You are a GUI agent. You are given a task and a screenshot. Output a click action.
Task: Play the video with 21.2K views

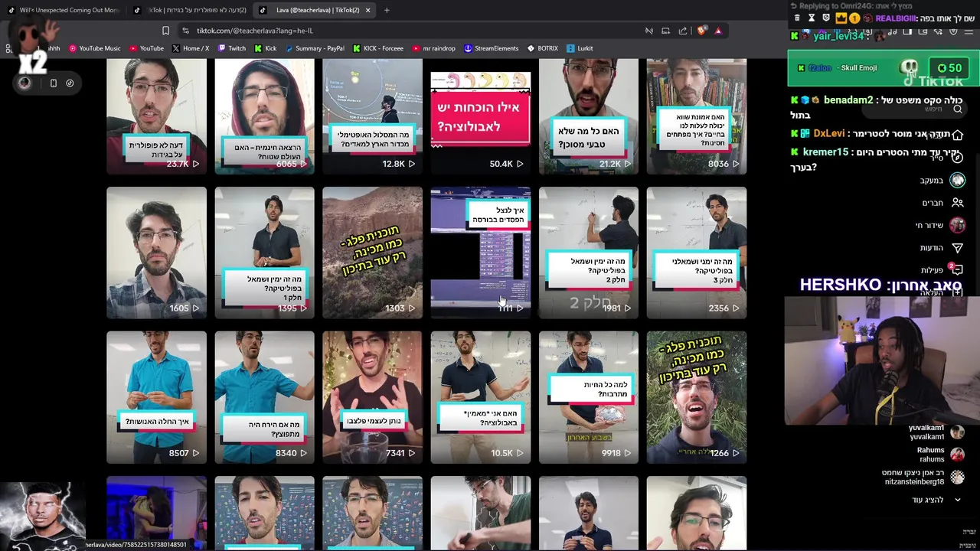pyautogui.click(x=588, y=116)
